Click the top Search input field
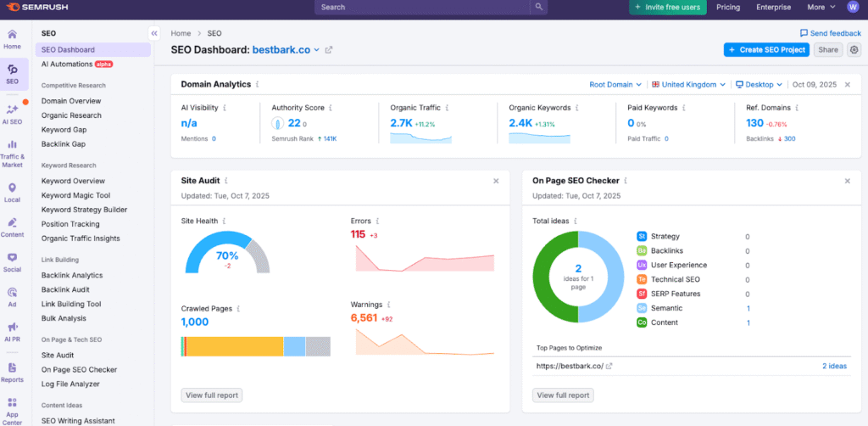The image size is (868, 426). (x=424, y=7)
